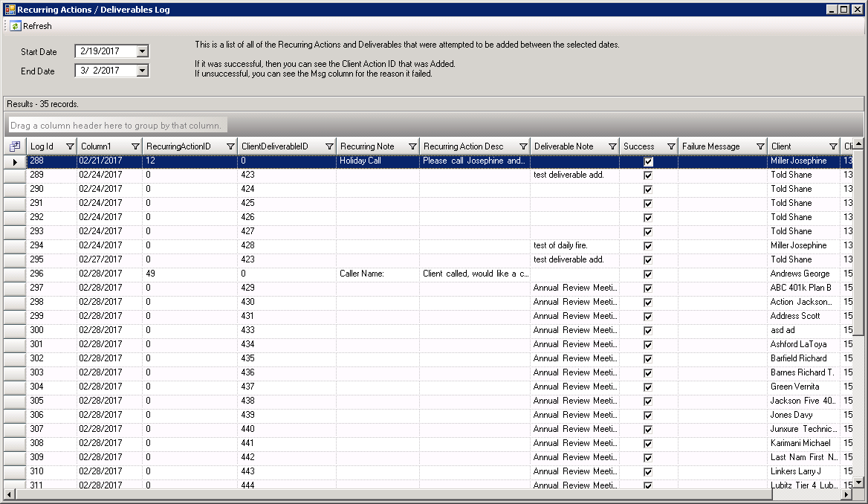Open the End Date calendar dropdown
Viewport: 868px width, 504px height.
pyautogui.click(x=141, y=71)
